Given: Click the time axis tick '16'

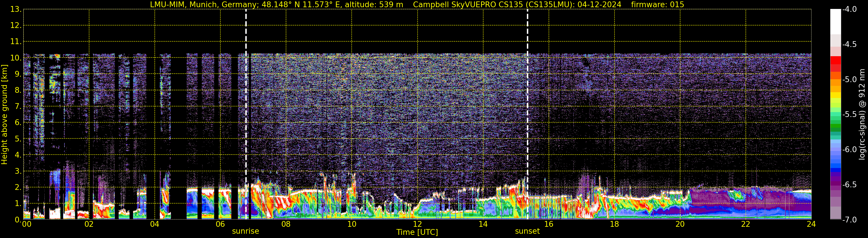Looking at the screenshot, I should click(549, 224).
